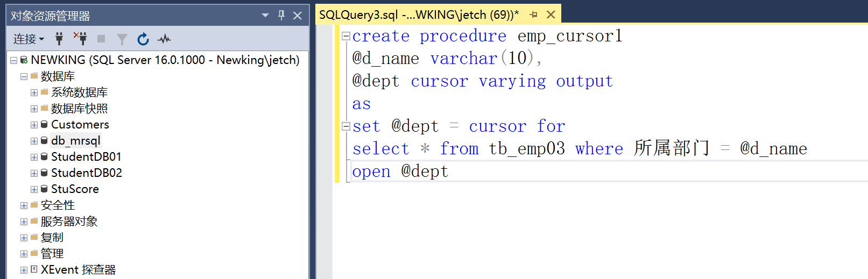The image size is (868, 279).
Task: Expand the db_mrsql database node
Action: pos(34,141)
